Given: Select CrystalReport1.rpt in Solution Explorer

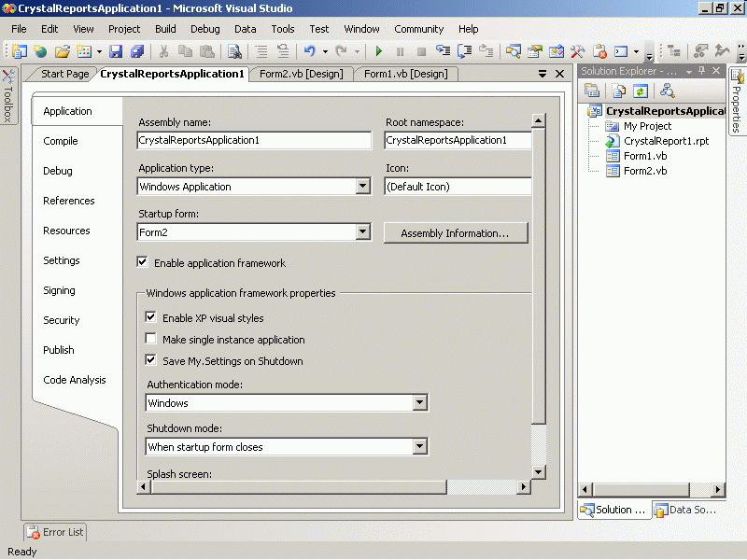Looking at the screenshot, I should [666, 141].
